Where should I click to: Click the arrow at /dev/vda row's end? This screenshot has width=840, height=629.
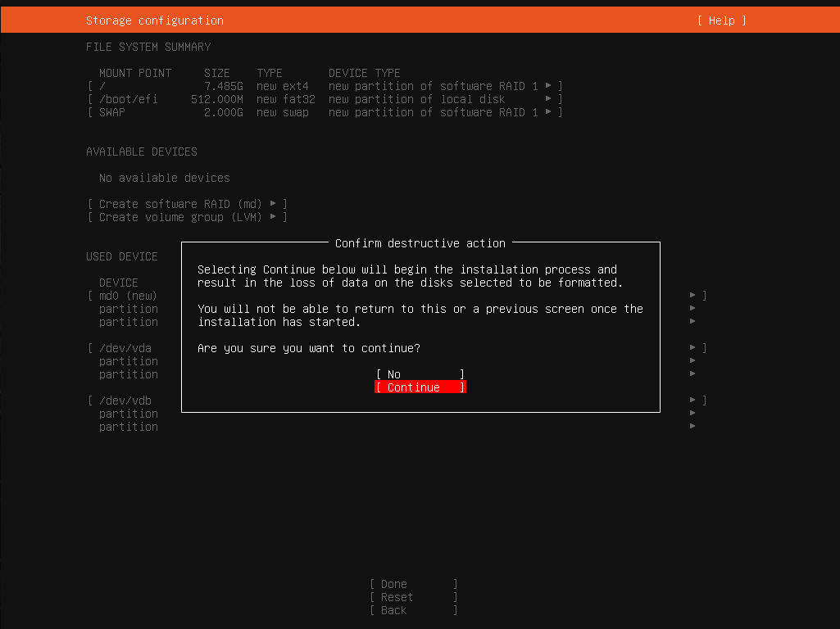(x=693, y=348)
